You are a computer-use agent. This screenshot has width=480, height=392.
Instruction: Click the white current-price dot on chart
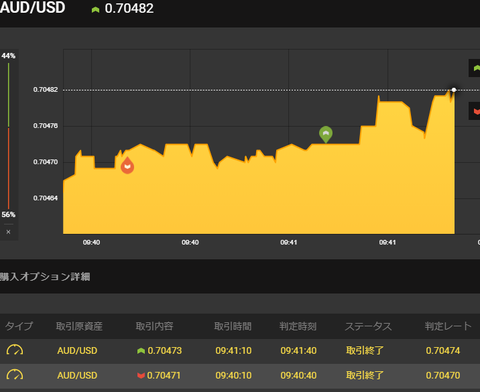(454, 90)
